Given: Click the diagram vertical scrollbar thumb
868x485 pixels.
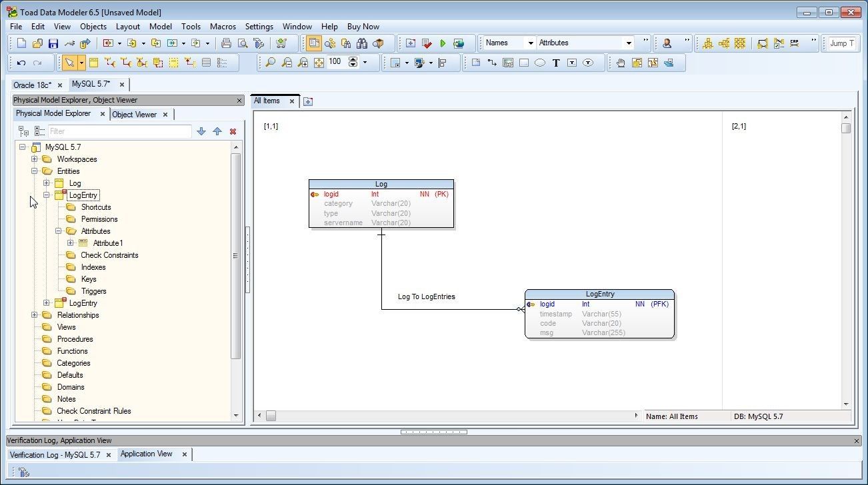Looking at the screenshot, I should (846, 128).
